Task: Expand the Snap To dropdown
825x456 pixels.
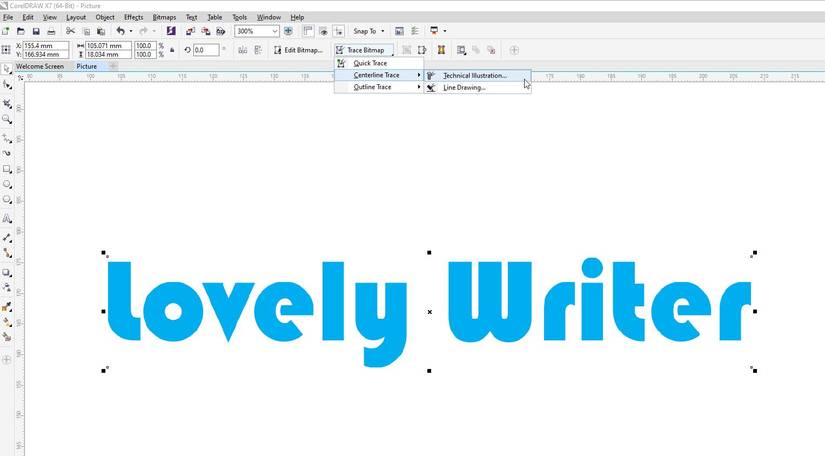Action: click(383, 31)
